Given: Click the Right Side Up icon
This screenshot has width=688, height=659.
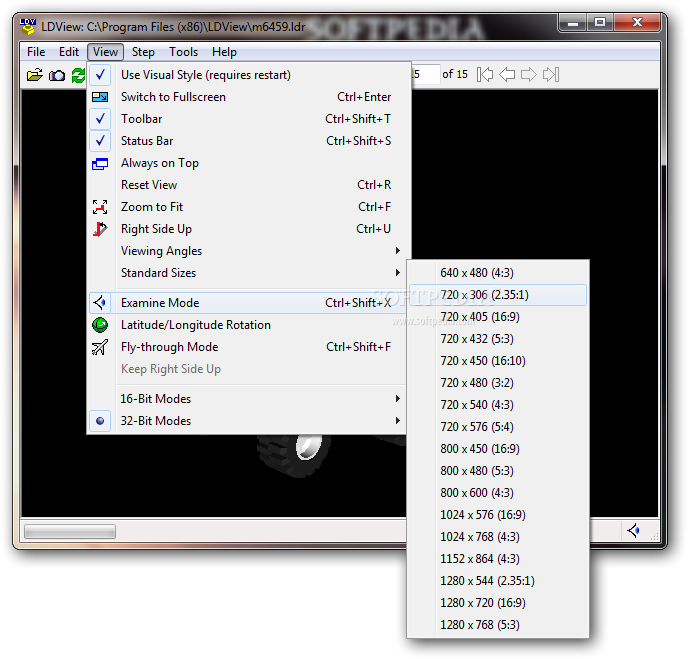Looking at the screenshot, I should click(100, 229).
